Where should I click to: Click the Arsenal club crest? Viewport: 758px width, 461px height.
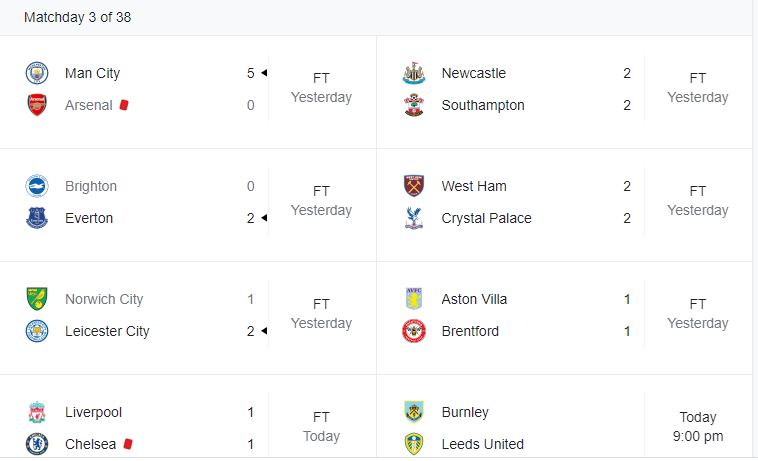(x=37, y=105)
